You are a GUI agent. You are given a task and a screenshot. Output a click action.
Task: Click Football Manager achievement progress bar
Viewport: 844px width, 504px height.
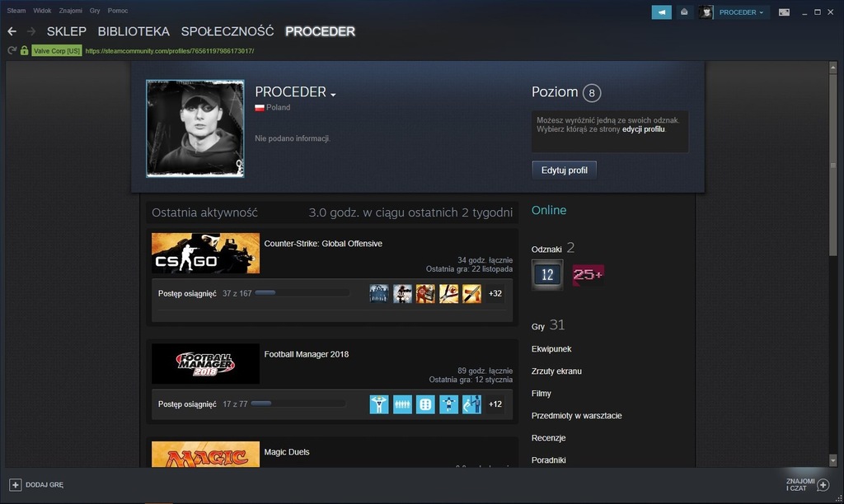coord(298,404)
